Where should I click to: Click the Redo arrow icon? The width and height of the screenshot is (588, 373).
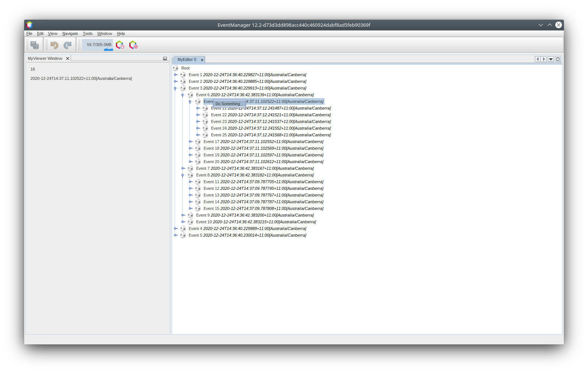click(x=67, y=45)
